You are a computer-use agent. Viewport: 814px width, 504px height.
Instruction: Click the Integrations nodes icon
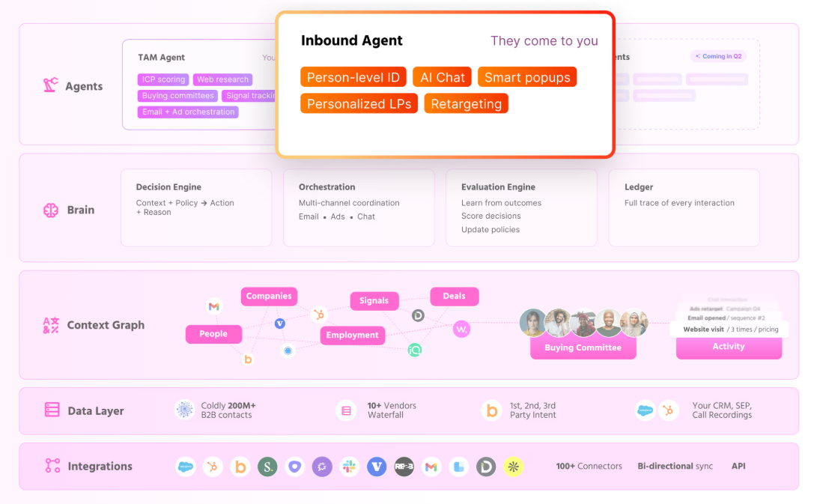pyautogui.click(x=52, y=466)
